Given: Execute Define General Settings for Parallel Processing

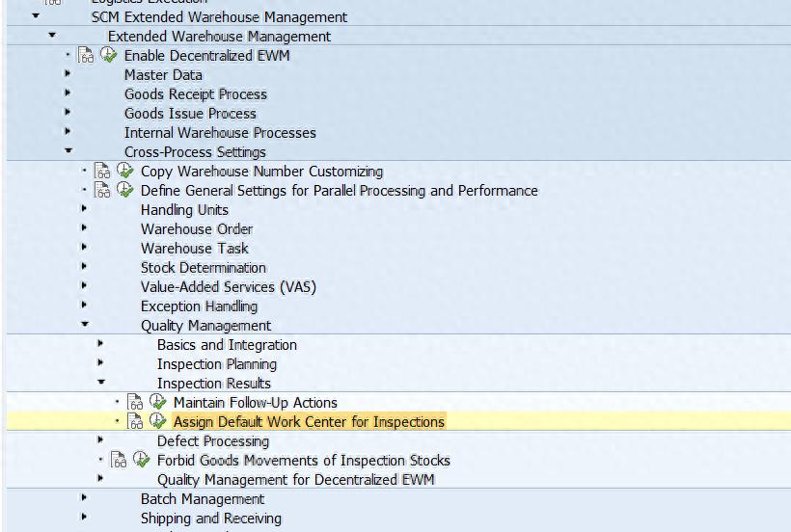Looking at the screenshot, I should point(124,191).
